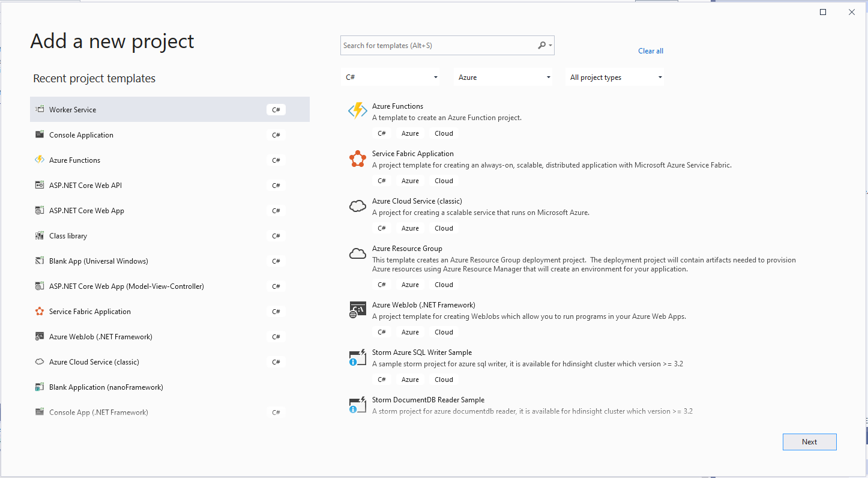Click the Azure Resource Group cloud icon
The width and height of the screenshot is (868, 478).
coord(358,254)
